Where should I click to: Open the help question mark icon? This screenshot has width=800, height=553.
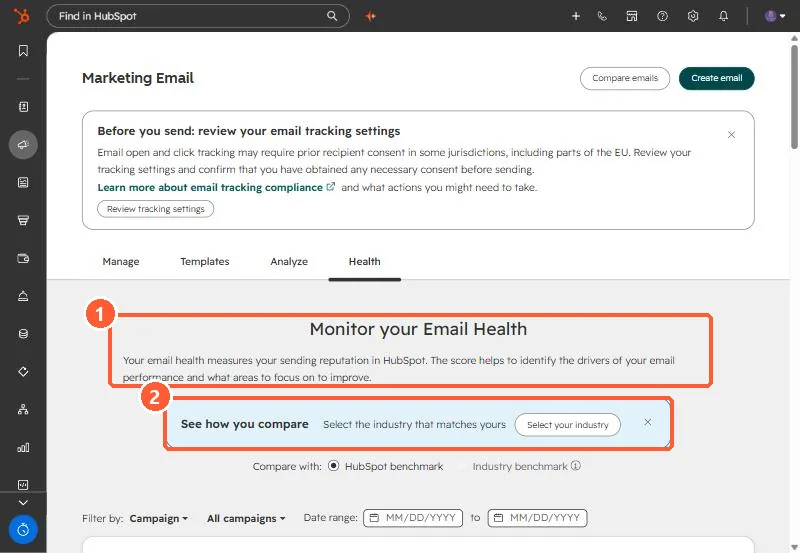[662, 16]
